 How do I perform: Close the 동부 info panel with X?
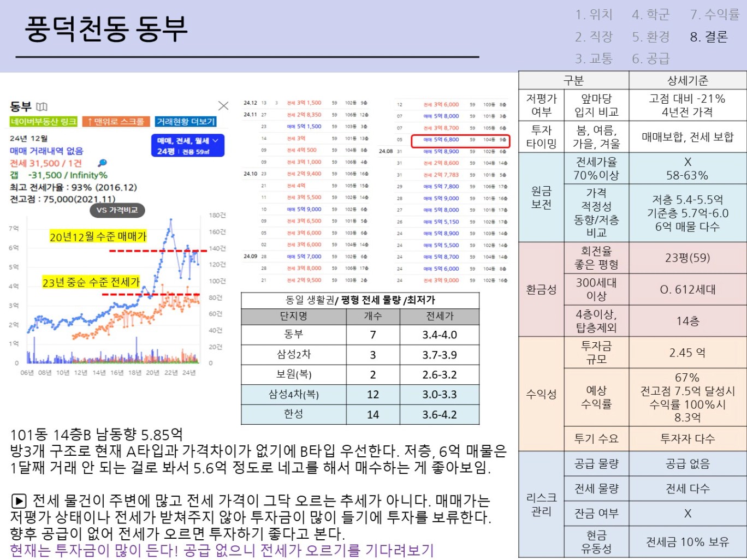223,106
